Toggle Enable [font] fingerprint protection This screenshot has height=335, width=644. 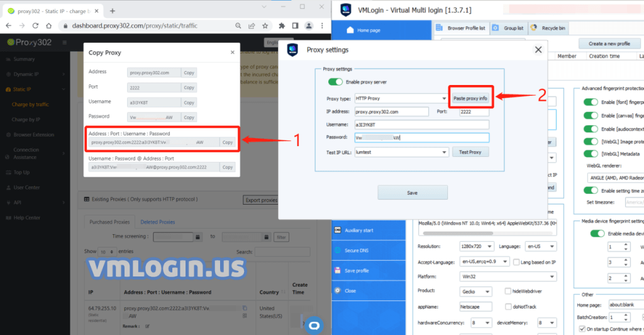pyautogui.click(x=591, y=102)
